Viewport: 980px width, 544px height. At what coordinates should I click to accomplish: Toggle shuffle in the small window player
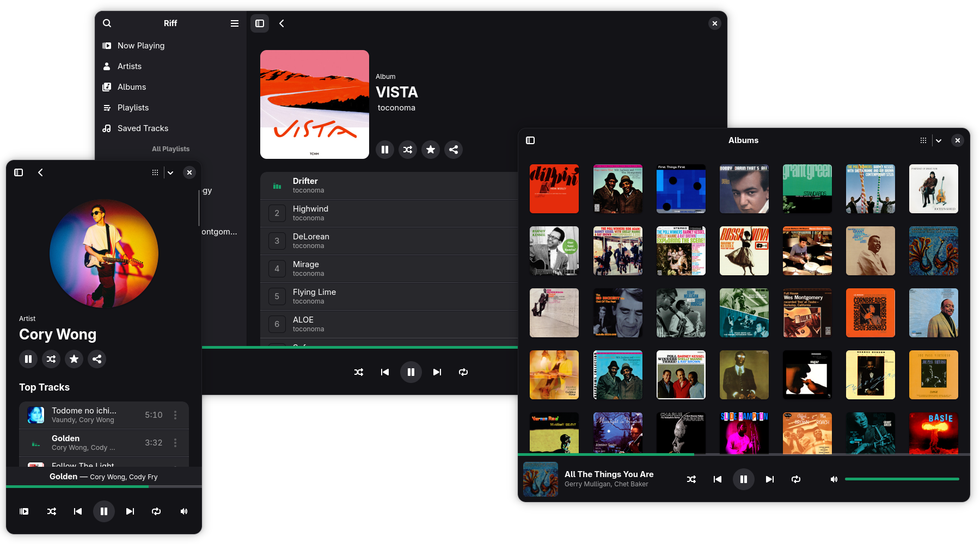point(52,511)
